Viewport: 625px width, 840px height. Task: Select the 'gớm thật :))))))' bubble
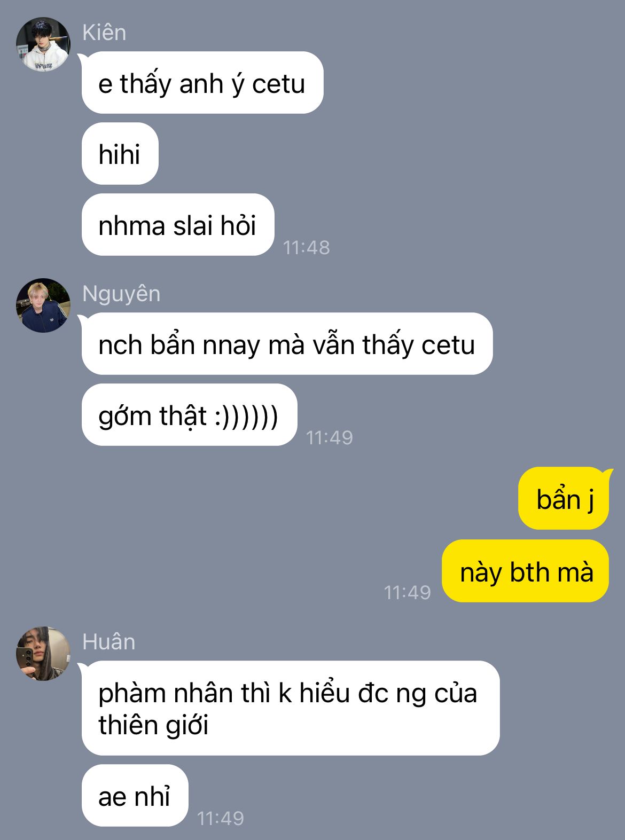[189, 415]
